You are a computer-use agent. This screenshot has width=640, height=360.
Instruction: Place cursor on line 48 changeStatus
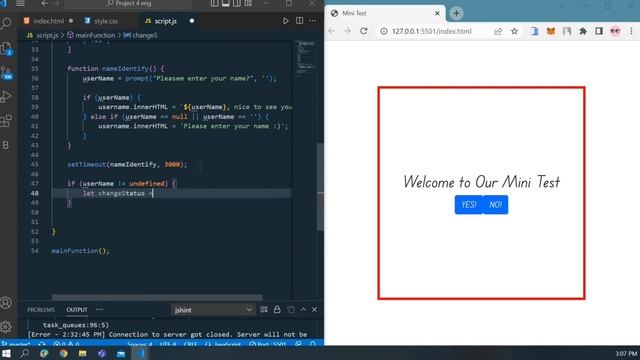(122, 193)
